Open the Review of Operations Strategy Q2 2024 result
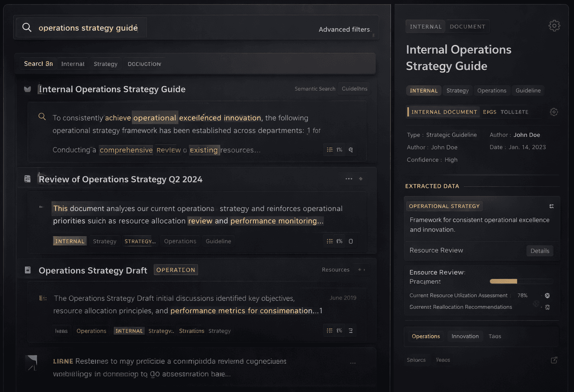This screenshot has height=392, width=574. click(x=120, y=179)
